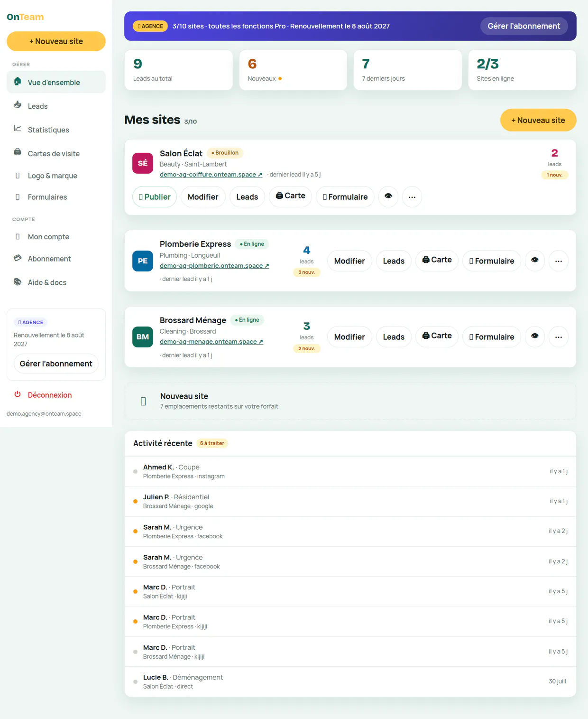Click the BM avatar of Brossard Ménage

point(143,337)
